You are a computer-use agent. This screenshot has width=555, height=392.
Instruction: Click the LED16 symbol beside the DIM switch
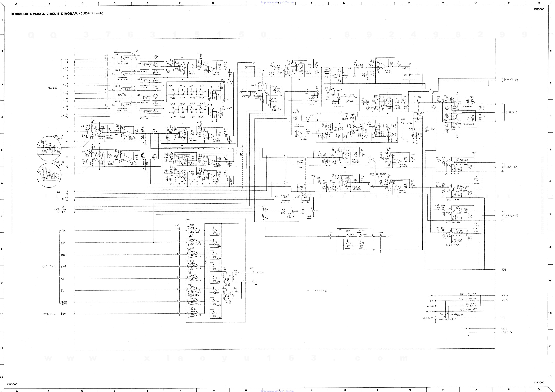pos(214,316)
